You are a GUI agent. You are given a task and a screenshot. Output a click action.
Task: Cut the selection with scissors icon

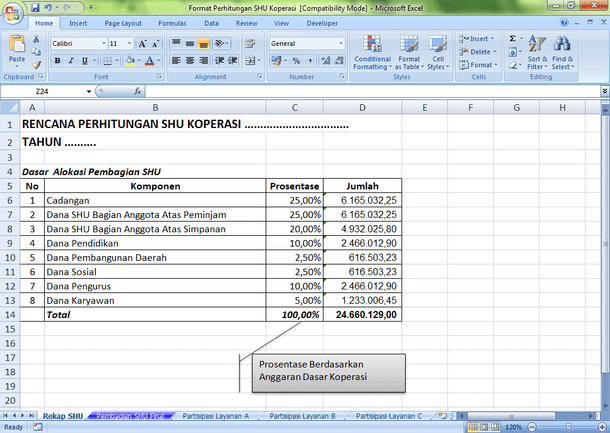click(36, 39)
